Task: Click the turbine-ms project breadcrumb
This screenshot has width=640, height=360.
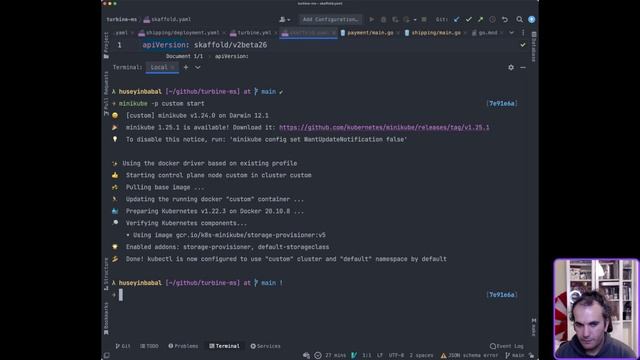Action: (122, 19)
